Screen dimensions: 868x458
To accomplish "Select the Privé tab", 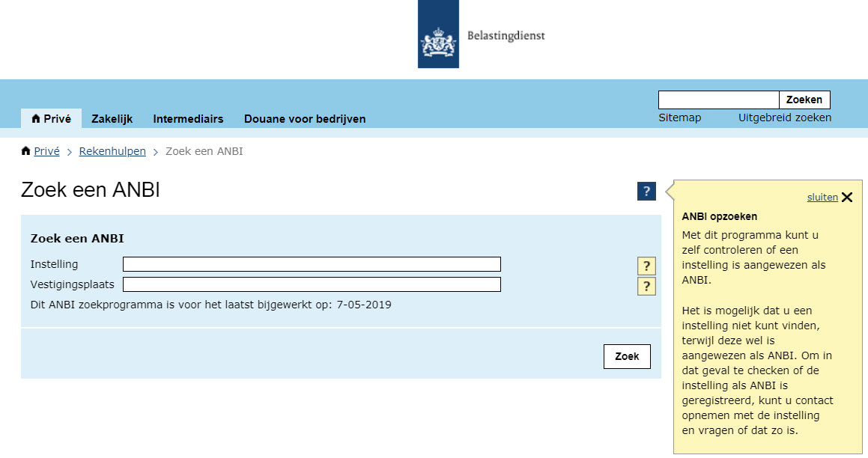I will click(x=52, y=119).
